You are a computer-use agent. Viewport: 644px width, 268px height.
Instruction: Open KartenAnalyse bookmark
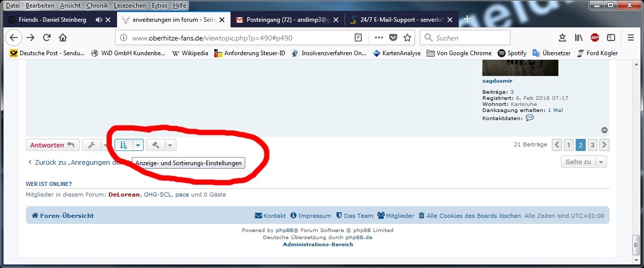[x=397, y=53]
